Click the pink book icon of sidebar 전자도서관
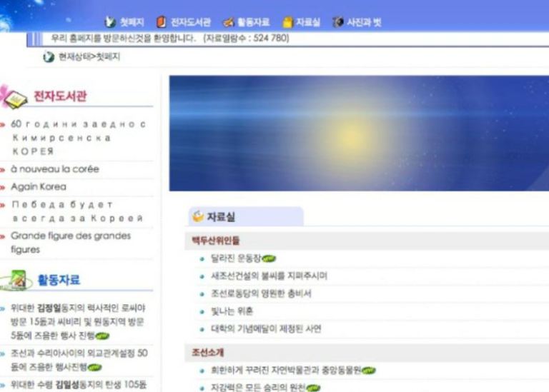The height and width of the screenshot is (392, 549). (14, 96)
